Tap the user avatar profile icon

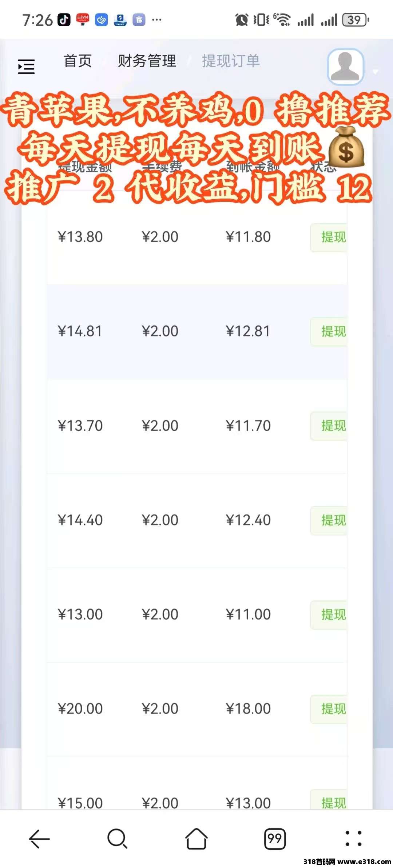pos(345,67)
